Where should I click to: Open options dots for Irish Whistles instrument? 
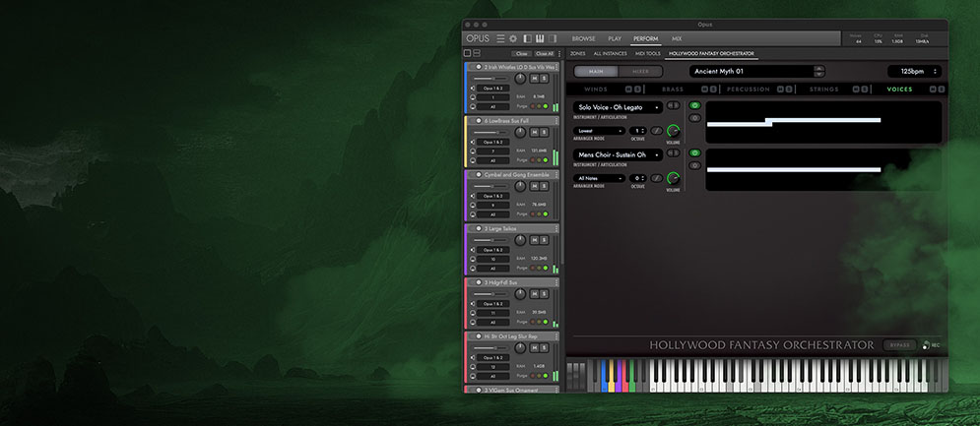556,67
